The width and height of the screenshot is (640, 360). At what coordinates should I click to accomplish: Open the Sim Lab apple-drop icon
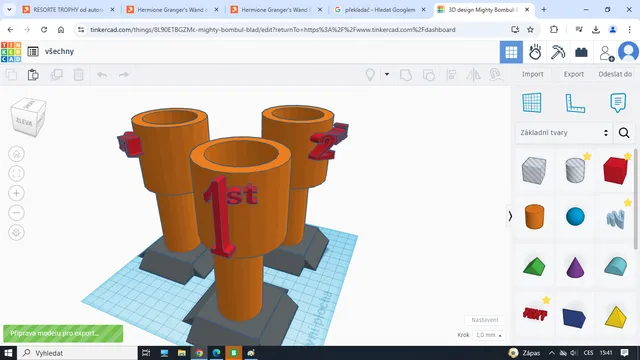535,52
